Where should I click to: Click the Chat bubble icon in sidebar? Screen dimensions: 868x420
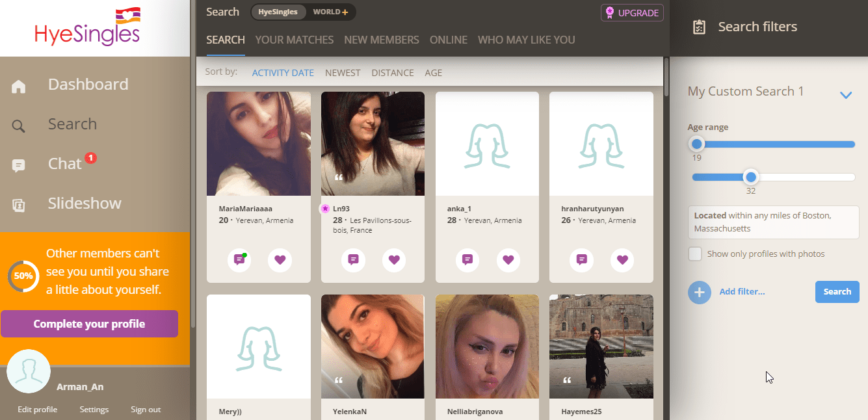point(18,166)
